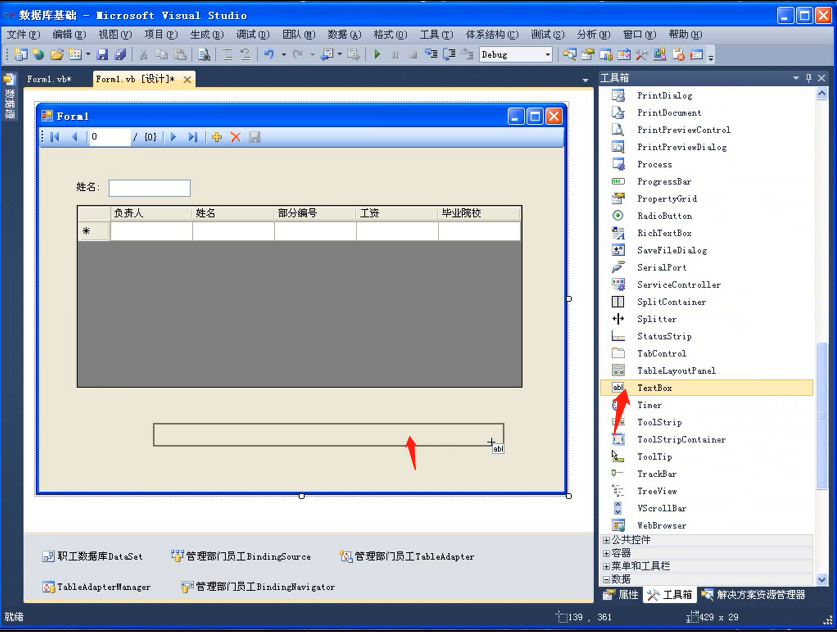This screenshot has width=837, height=632.
Task: Click the Open File folder icon
Action: coord(57,54)
